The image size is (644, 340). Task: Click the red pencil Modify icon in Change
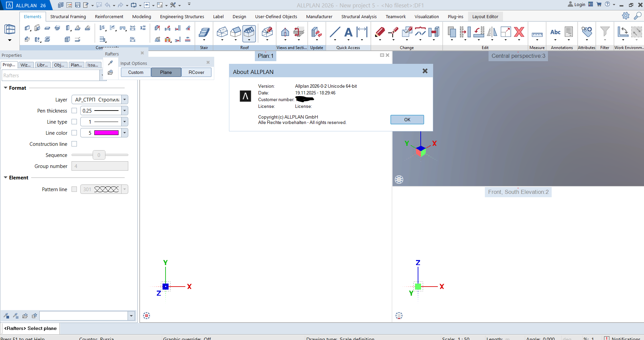[x=380, y=32]
